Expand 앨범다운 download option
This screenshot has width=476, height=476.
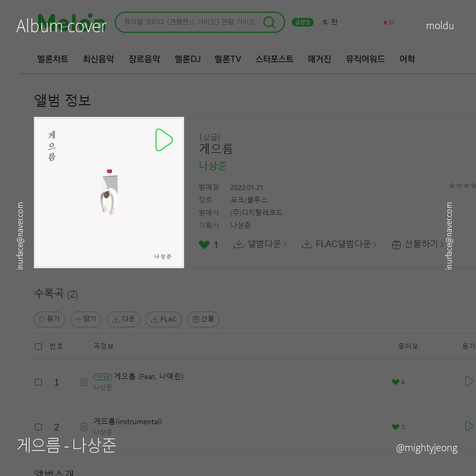click(x=260, y=244)
